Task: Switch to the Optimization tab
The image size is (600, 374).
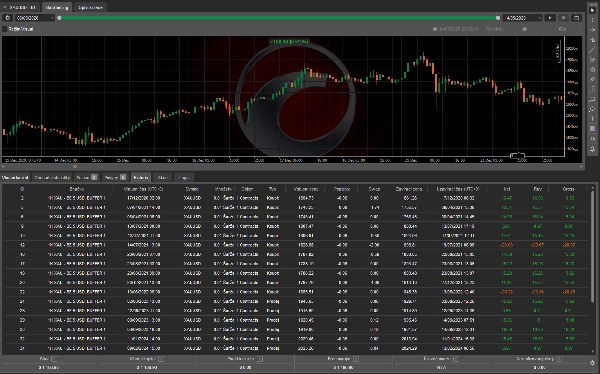Action: tap(90, 7)
